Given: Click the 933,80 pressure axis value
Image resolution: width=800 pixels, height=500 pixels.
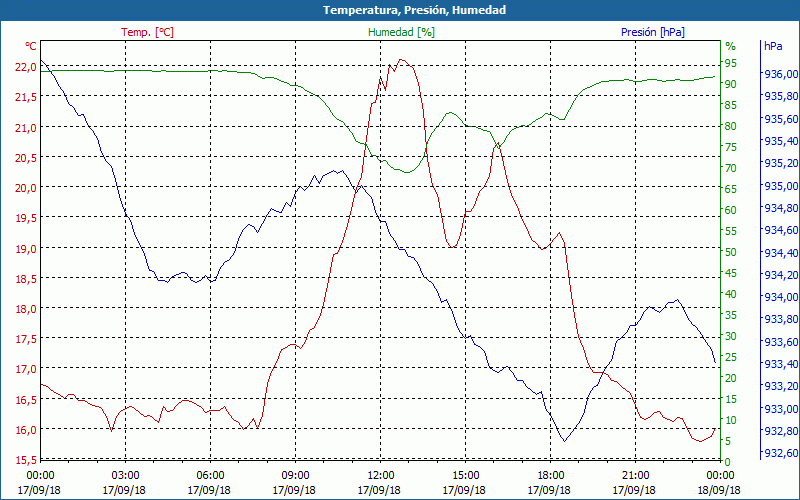Looking at the screenshot, I should (x=781, y=319).
